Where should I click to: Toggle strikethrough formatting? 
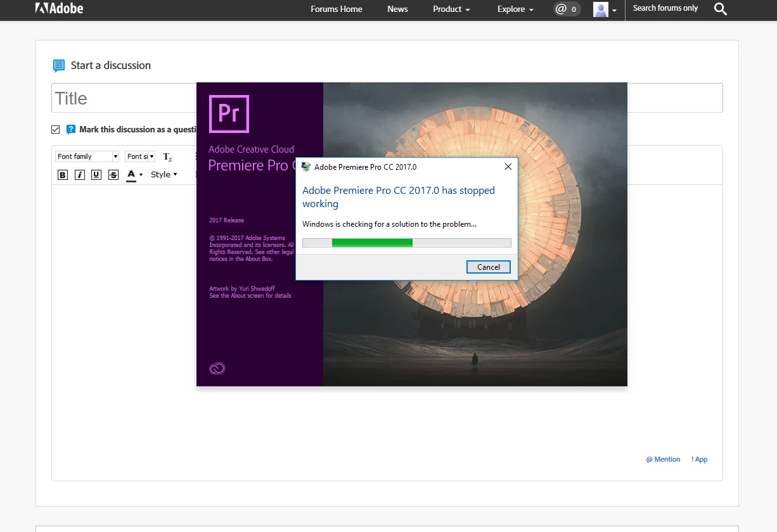[x=113, y=175]
